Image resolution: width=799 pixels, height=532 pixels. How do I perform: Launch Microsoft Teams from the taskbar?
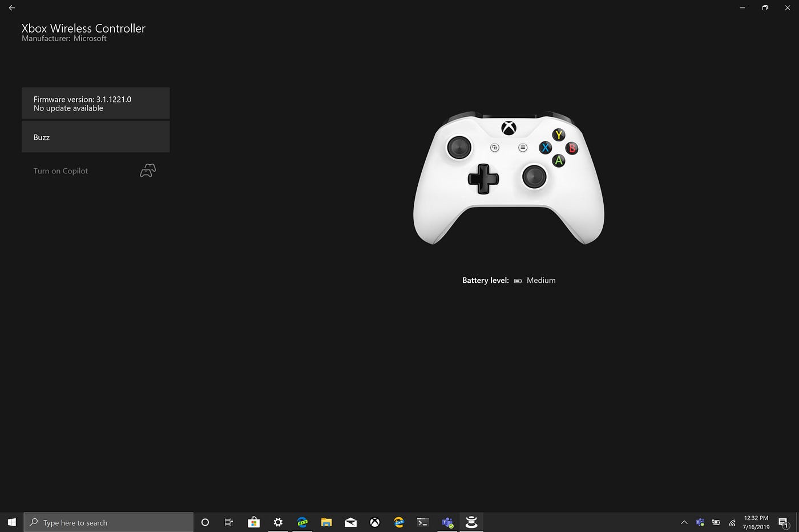pos(447,522)
